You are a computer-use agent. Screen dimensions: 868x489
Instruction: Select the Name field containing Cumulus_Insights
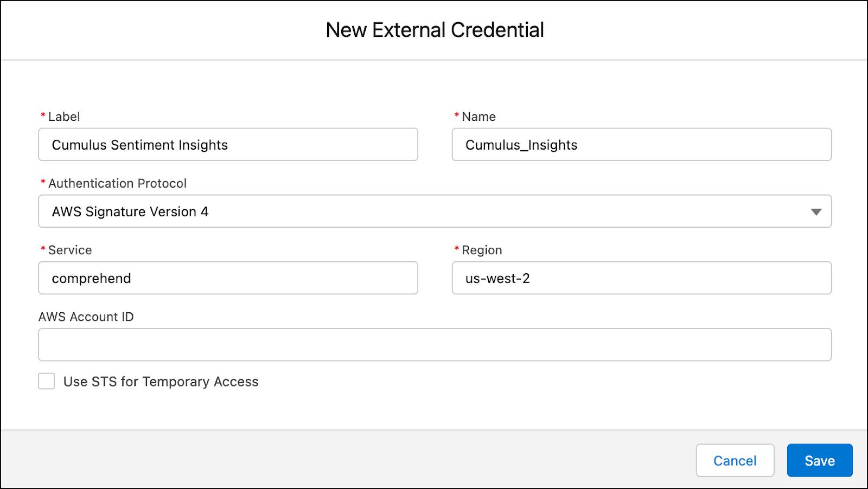(x=642, y=145)
